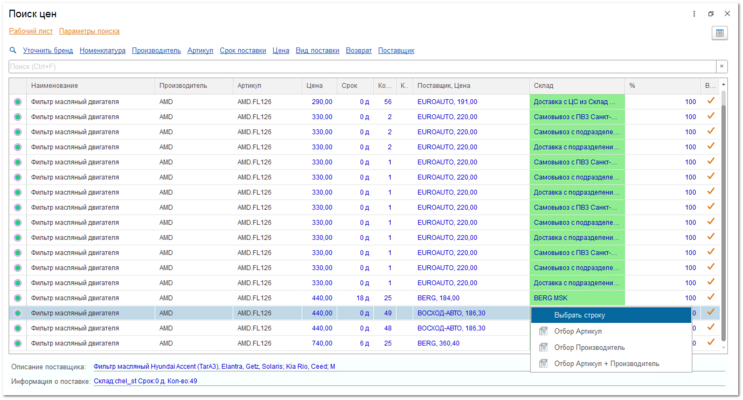743x400 pixels.
Task: Restore the window using the restore icon
Action: coord(711,14)
